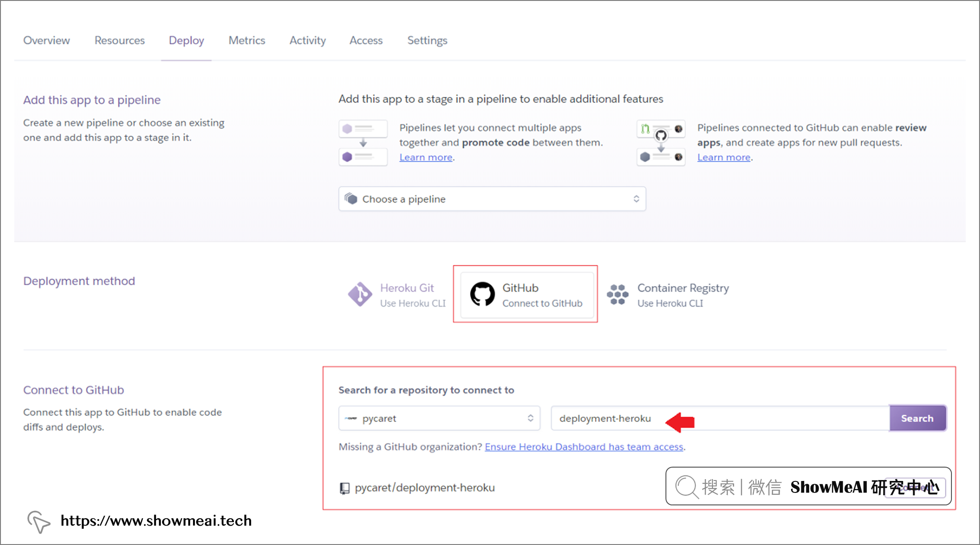Switch to the Resources tab
980x545 pixels.
(x=120, y=41)
